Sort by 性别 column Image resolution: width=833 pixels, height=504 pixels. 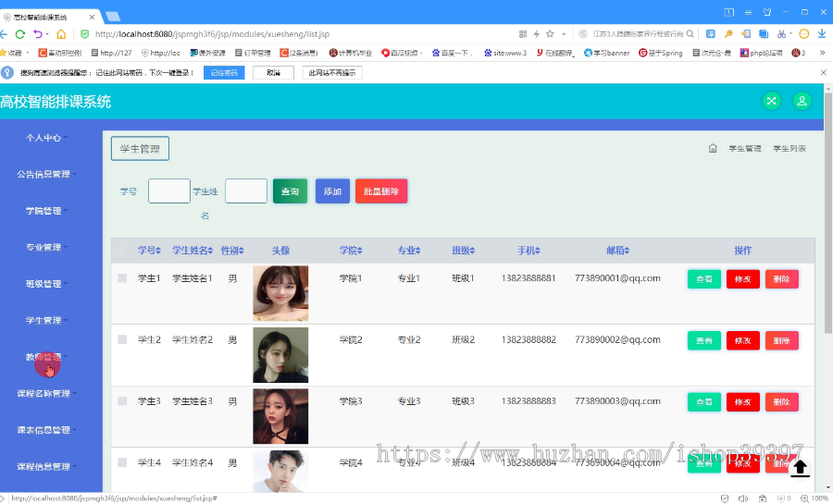[232, 251]
